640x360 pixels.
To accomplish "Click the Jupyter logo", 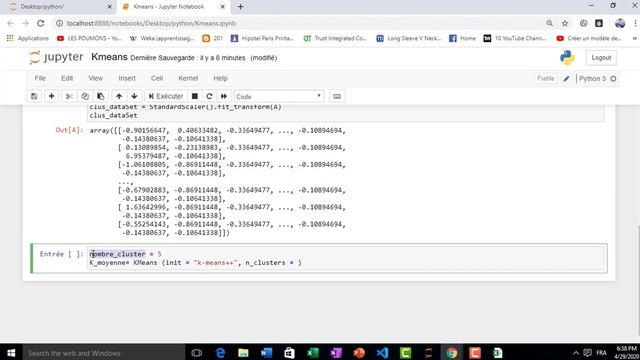I will point(56,57).
